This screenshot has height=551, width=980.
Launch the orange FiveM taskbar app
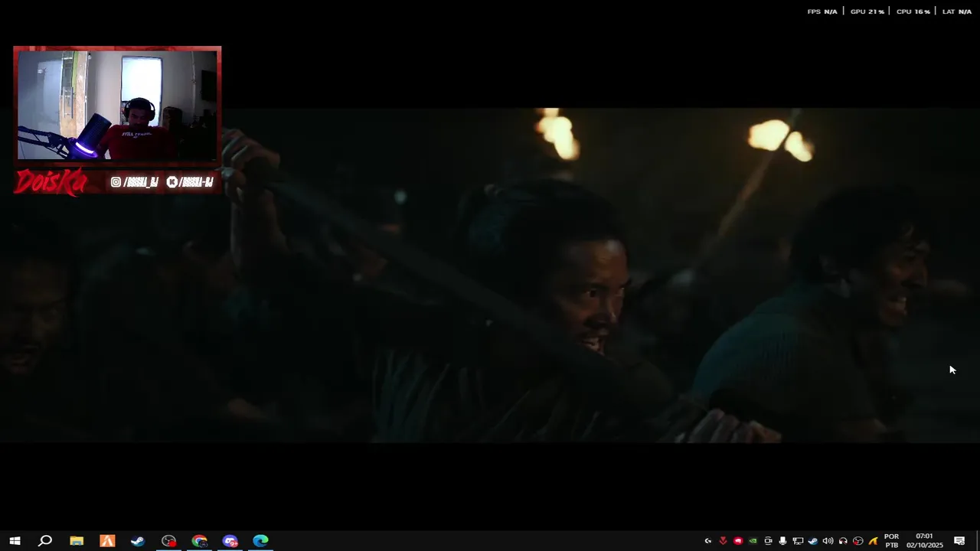(x=107, y=541)
